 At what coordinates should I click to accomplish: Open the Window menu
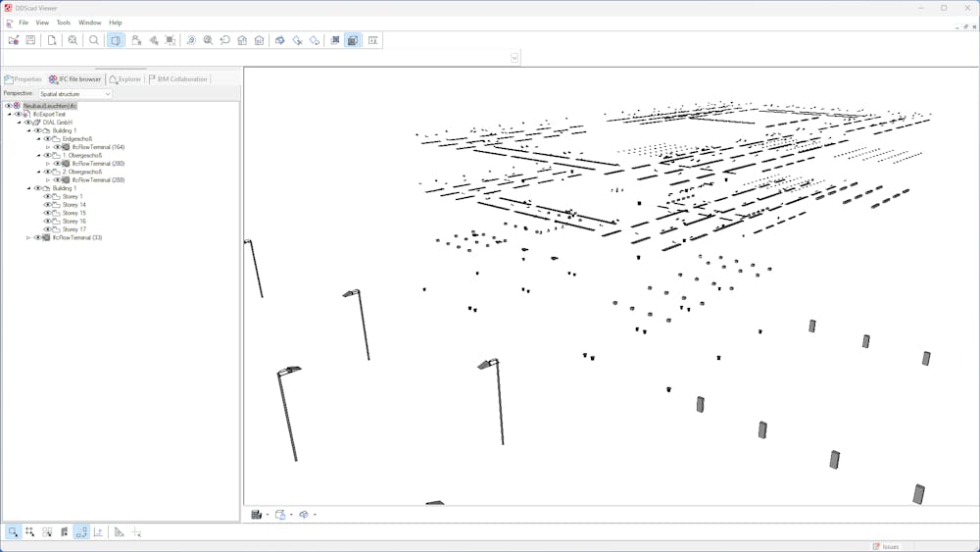(x=89, y=23)
